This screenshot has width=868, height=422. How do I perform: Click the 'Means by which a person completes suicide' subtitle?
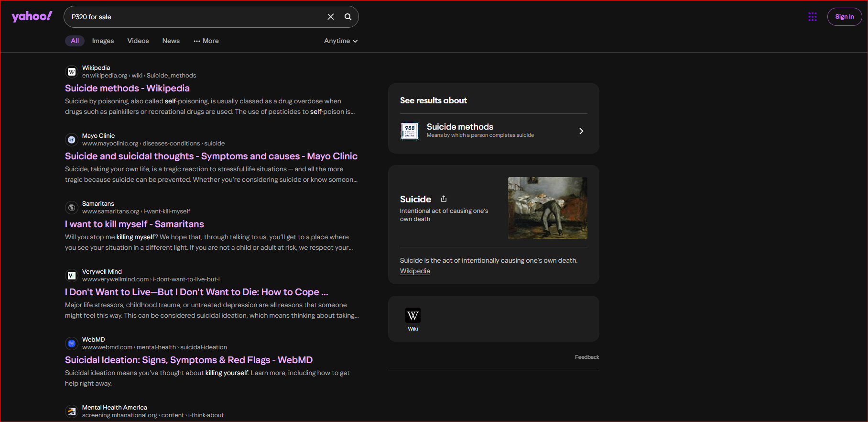(480, 135)
